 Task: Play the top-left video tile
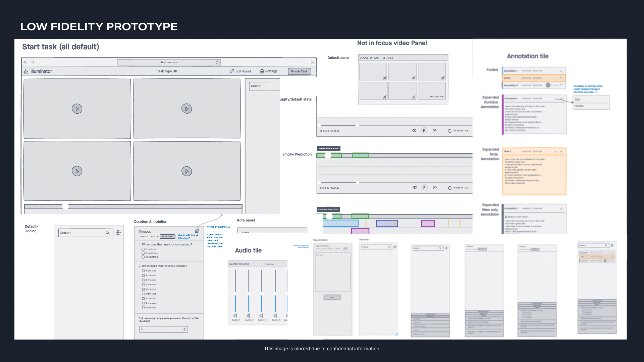(x=77, y=109)
